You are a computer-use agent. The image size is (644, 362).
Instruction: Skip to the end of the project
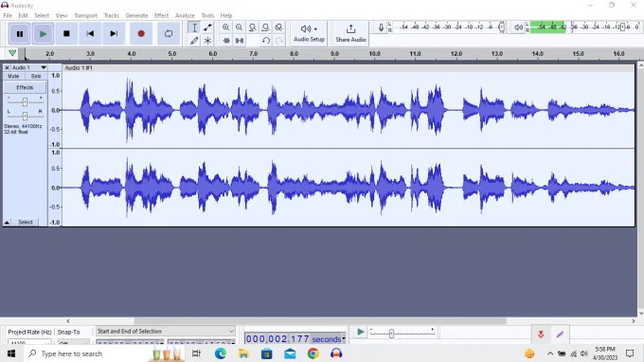coord(114,34)
